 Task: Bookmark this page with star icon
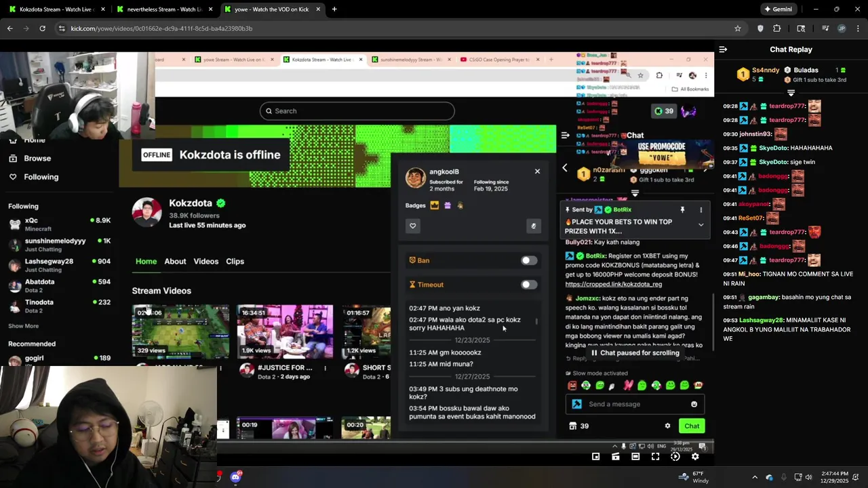click(738, 28)
